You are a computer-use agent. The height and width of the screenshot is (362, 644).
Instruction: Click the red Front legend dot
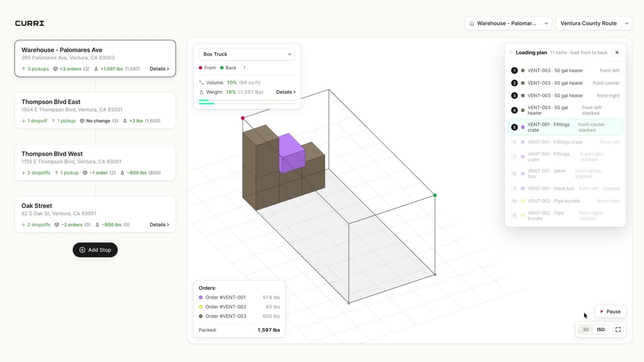coord(200,68)
